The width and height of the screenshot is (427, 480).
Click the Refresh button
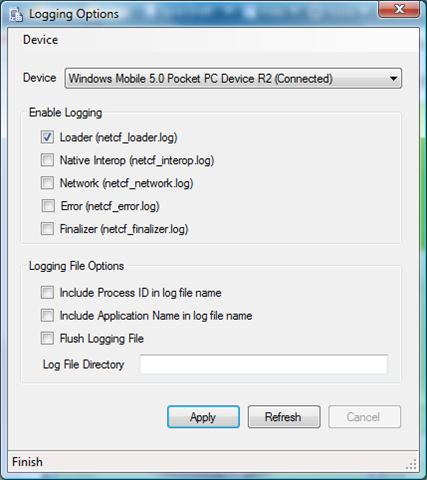[x=284, y=417]
